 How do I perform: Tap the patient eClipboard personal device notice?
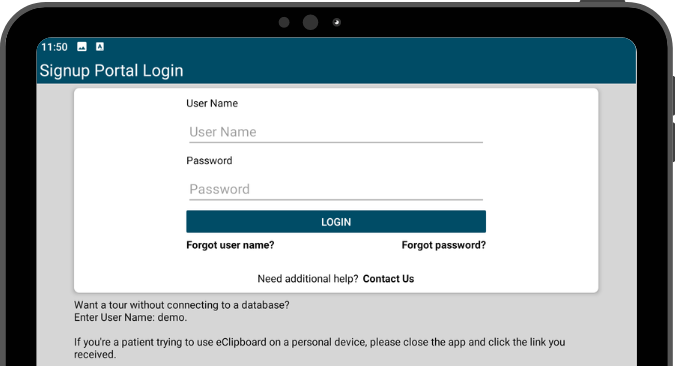(319, 348)
